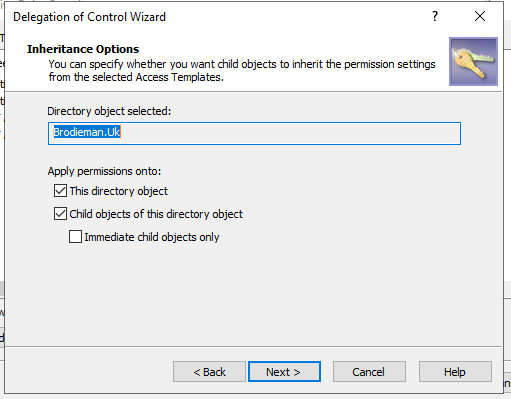Click the 'Child objects of this directory object' label text
The image size is (511, 399).
(156, 214)
